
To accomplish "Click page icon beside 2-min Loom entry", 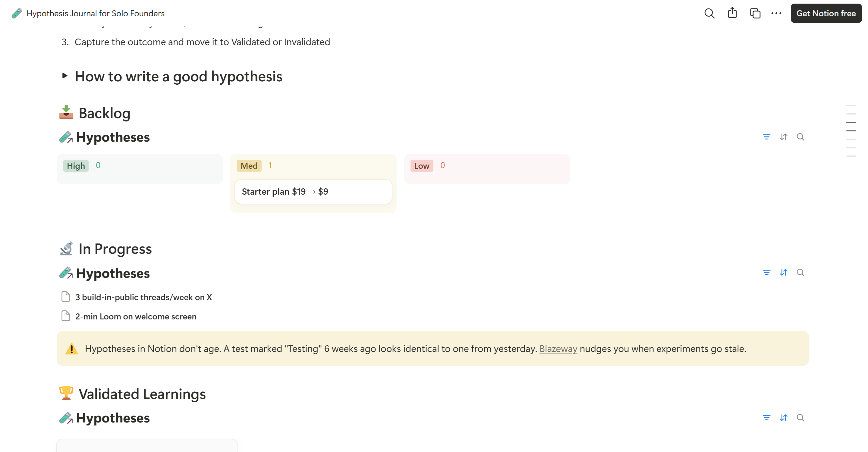I will (x=66, y=316).
